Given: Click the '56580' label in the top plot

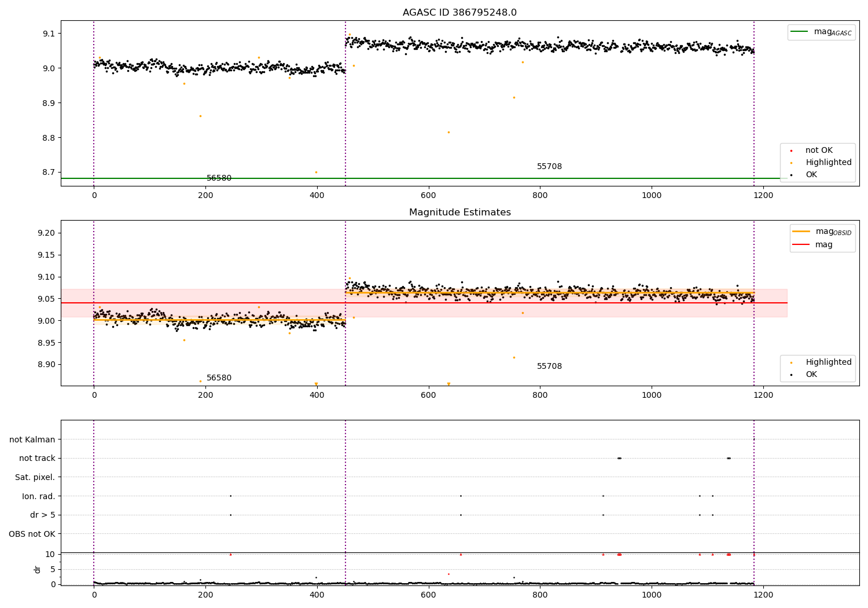Looking at the screenshot, I should pos(219,178).
